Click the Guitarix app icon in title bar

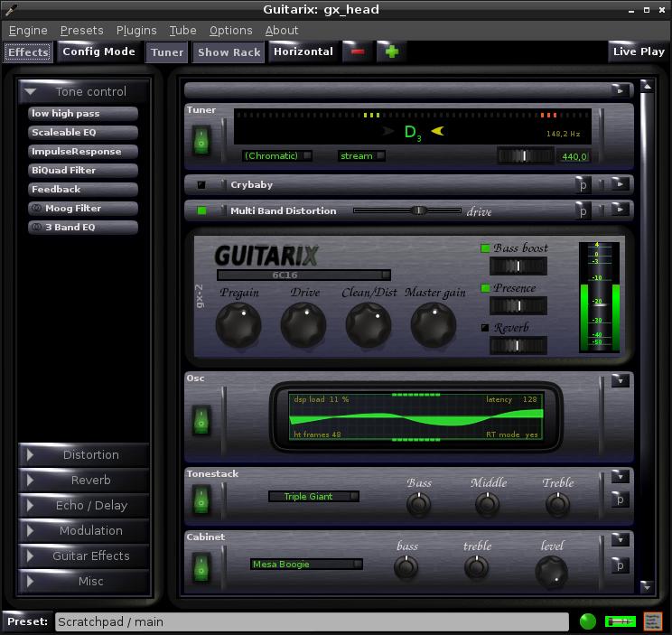(x=10, y=9)
